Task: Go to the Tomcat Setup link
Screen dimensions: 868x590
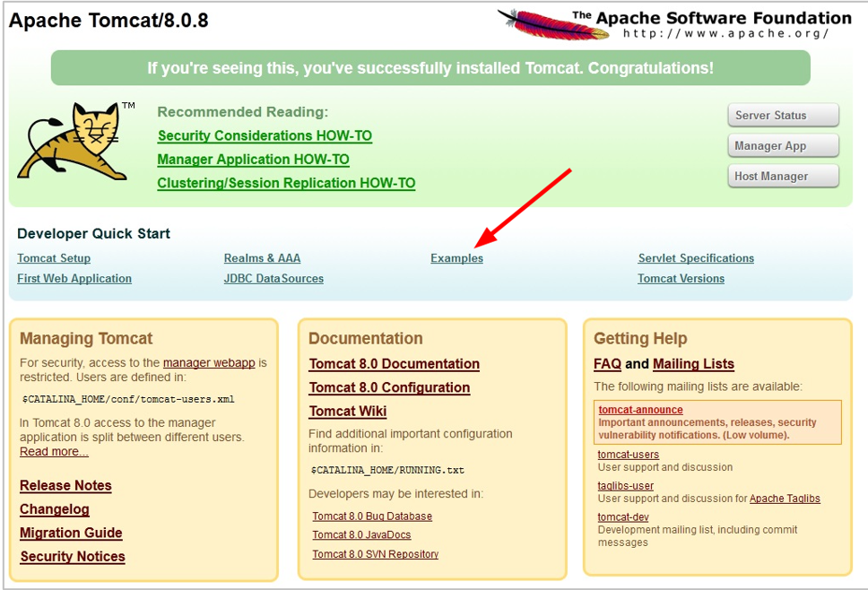Action: (x=54, y=258)
